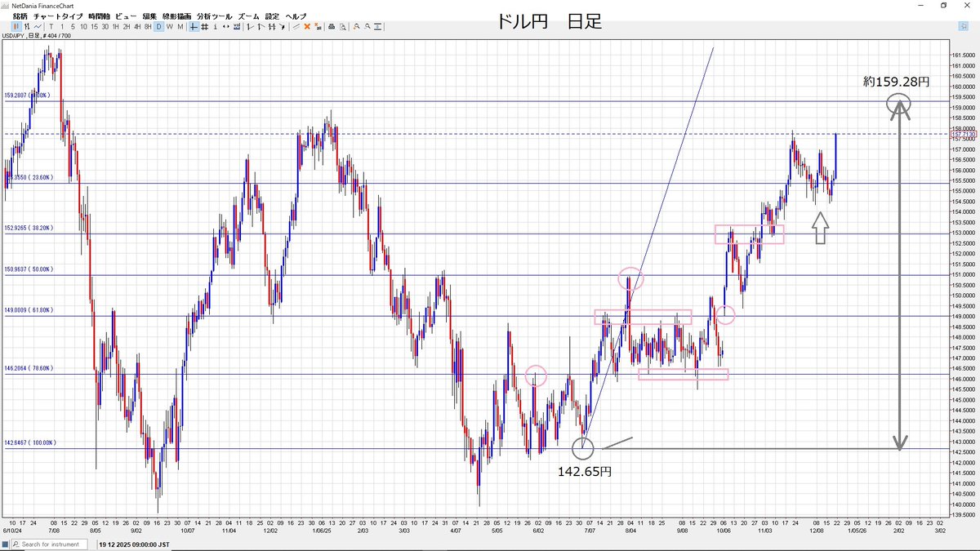Image resolution: width=980 pixels, height=551 pixels.
Task: Open the 線形描画 menu
Action: pos(176,16)
